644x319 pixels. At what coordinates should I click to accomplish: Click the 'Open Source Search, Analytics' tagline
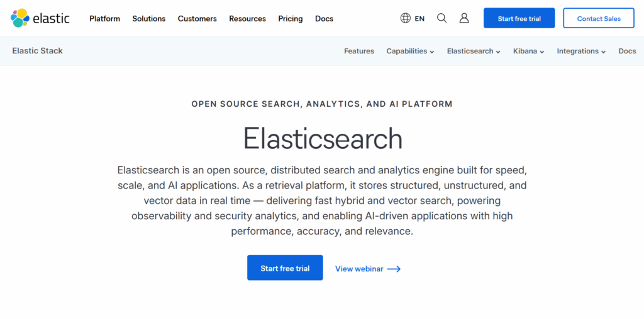tap(322, 104)
